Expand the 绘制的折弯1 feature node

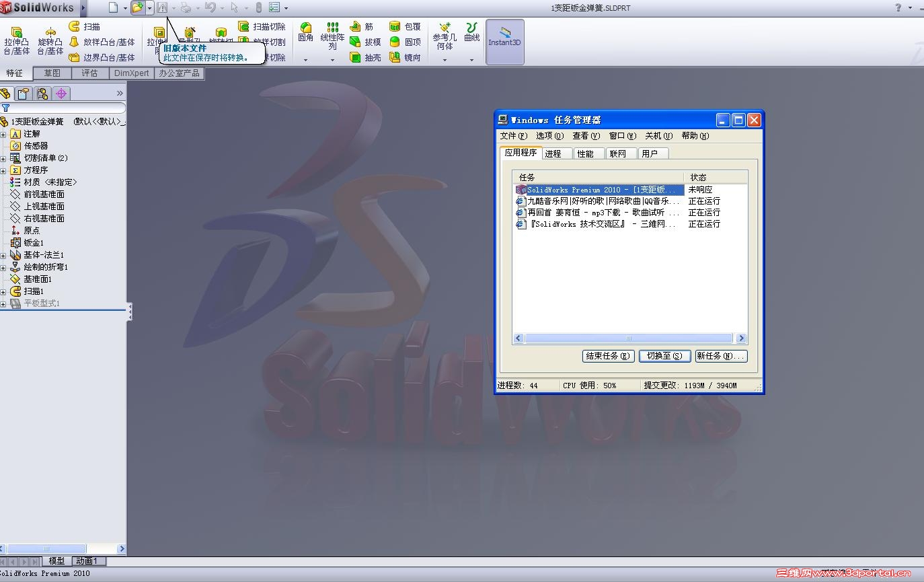[x=3, y=267]
